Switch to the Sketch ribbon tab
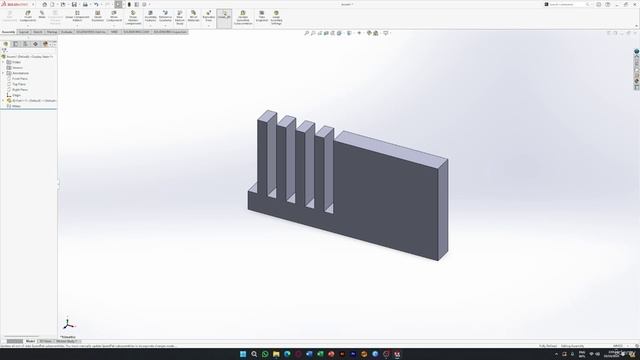The width and height of the screenshot is (640, 360). point(38,32)
